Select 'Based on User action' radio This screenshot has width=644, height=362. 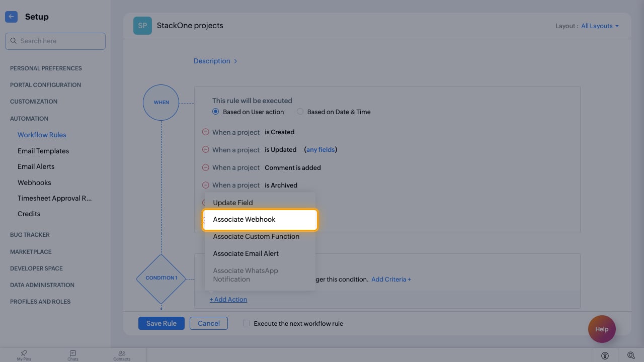point(216,112)
